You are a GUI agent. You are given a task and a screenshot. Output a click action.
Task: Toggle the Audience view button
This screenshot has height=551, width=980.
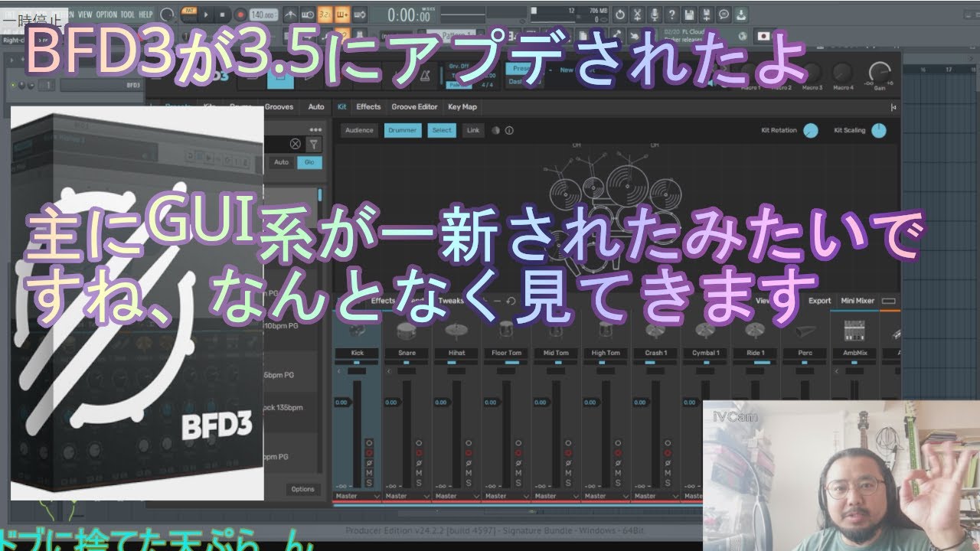[359, 130]
